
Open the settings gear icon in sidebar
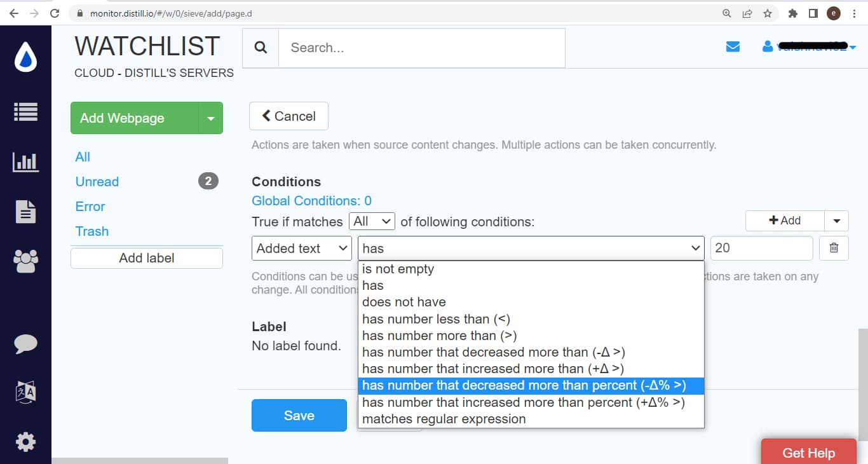pos(25,442)
